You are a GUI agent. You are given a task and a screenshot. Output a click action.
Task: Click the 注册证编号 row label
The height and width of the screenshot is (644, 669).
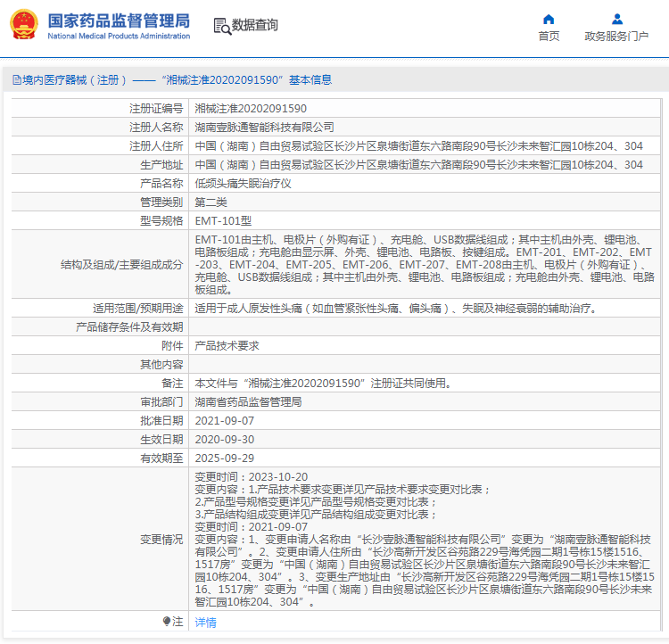tap(156, 109)
